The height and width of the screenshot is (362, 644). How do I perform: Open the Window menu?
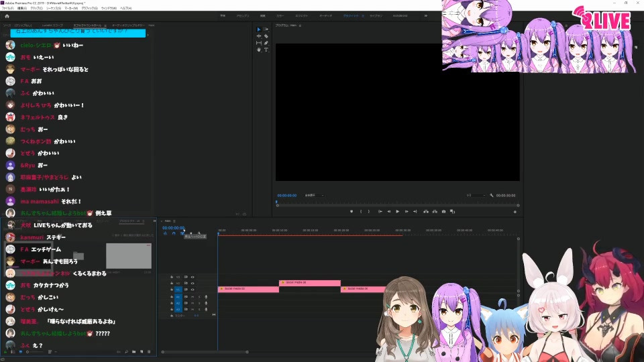coord(109,8)
